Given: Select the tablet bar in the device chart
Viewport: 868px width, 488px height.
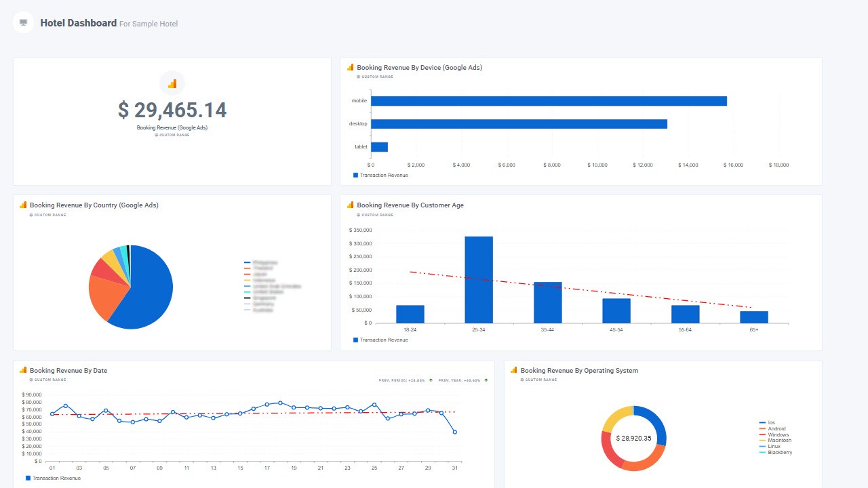Looking at the screenshot, I should click(379, 147).
